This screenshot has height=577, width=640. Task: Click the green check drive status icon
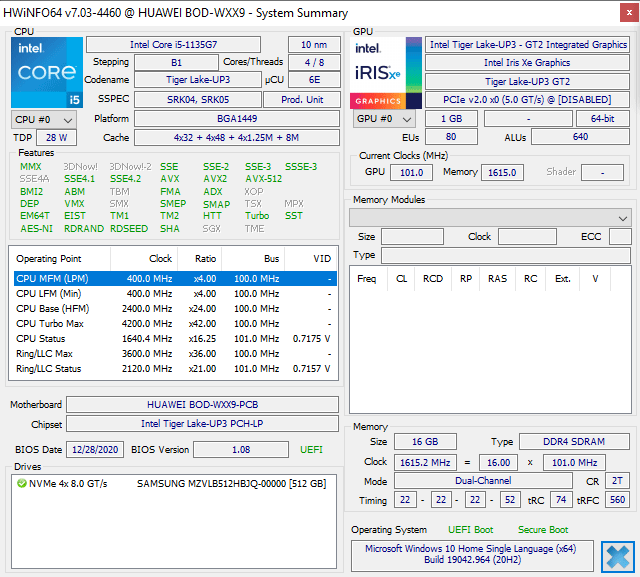pyautogui.click(x=22, y=484)
